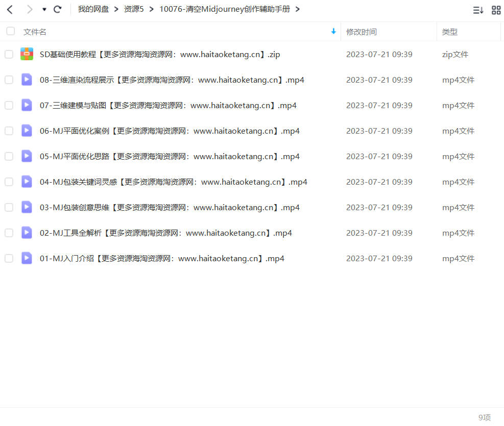Check the box for 05-MJ平面优化思路
The width and height of the screenshot is (504, 426).
(9, 156)
